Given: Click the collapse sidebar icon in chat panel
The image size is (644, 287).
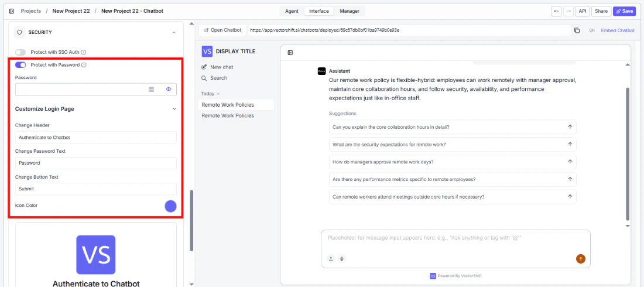Looking at the screenshot, I should click(x=290, y=53).
